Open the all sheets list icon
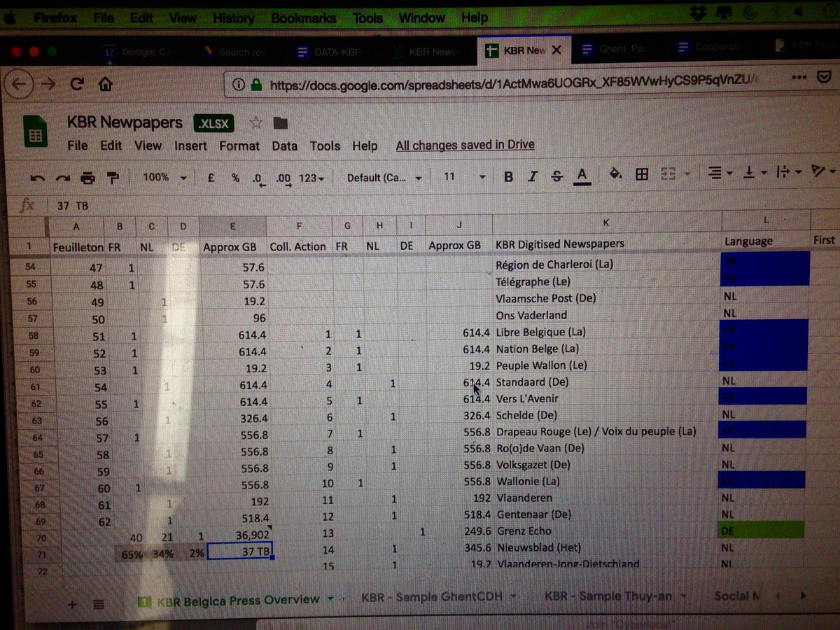 [x=99, y=604]
